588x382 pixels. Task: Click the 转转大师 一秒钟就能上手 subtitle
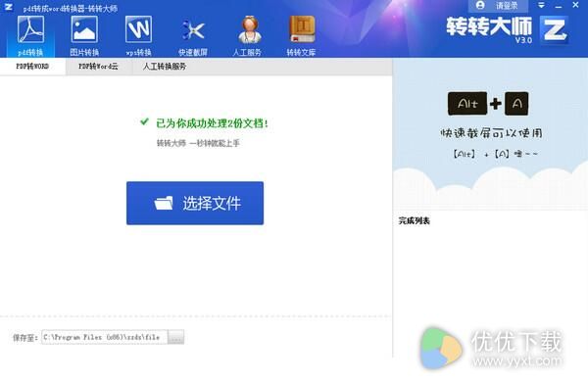pos(198,143)
